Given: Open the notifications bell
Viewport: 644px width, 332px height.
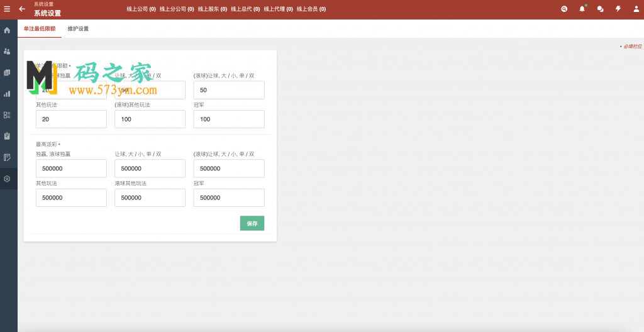Looking at the screenshot, I should tap(582, 9).
